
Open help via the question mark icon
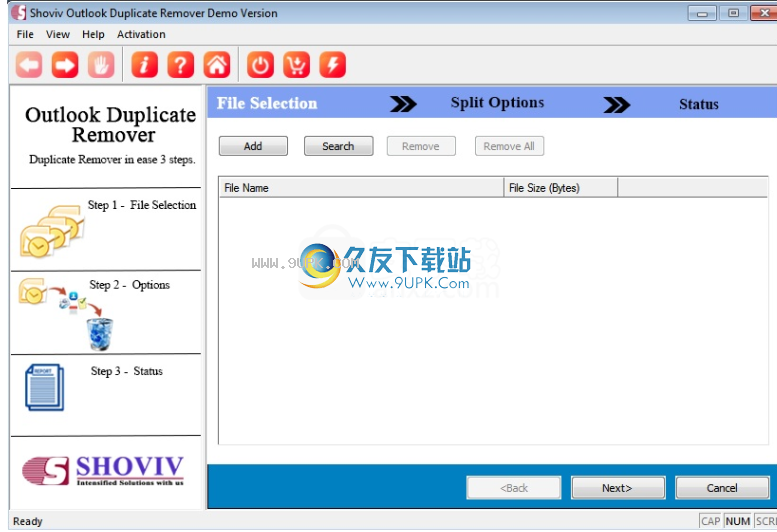pos(181,65)
